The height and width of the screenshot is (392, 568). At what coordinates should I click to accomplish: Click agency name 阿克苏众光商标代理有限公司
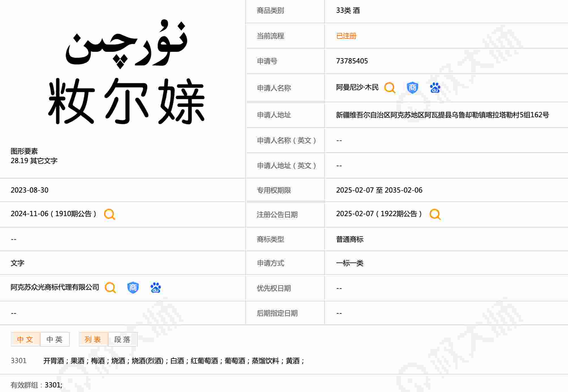pyautogui.click(x=55, y=287)
